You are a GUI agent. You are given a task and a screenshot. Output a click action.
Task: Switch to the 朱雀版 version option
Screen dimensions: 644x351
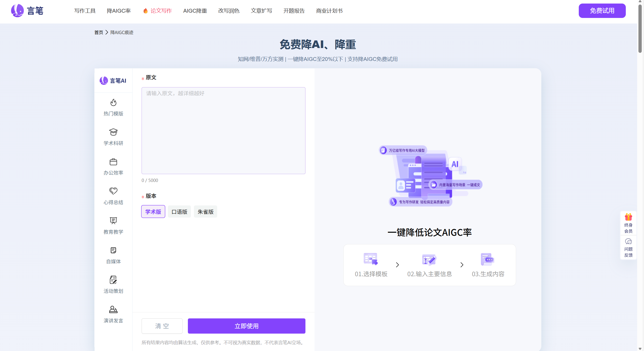tap(206, 212)
